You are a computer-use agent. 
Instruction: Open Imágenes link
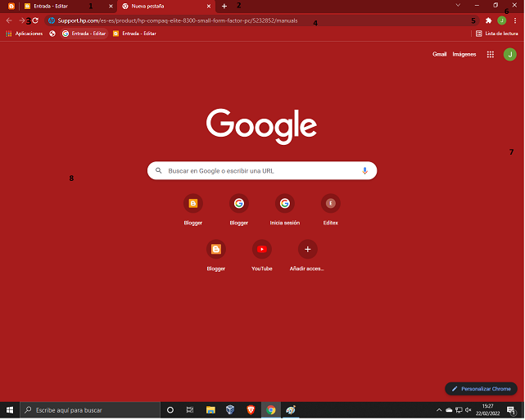pyautogui.click(x=464, y=54)
